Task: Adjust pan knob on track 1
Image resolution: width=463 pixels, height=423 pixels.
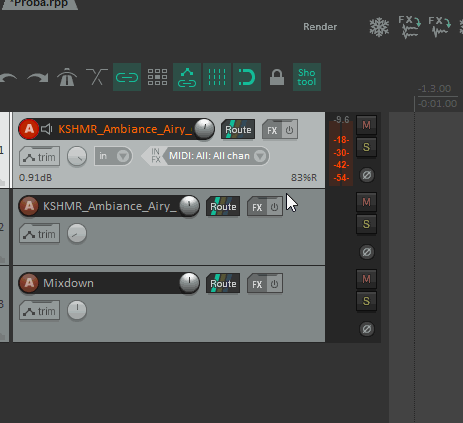Action: (x=77, y=156)
